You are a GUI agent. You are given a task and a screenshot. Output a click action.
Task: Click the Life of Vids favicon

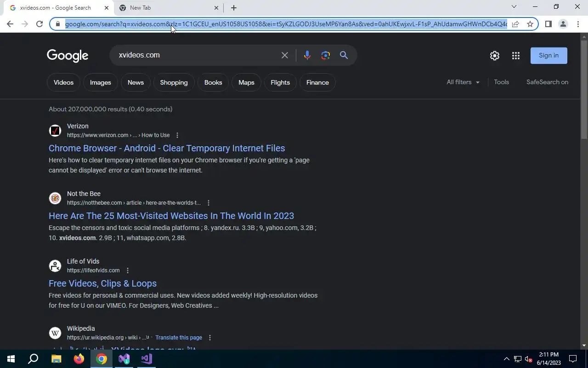(x=55, y=266)
